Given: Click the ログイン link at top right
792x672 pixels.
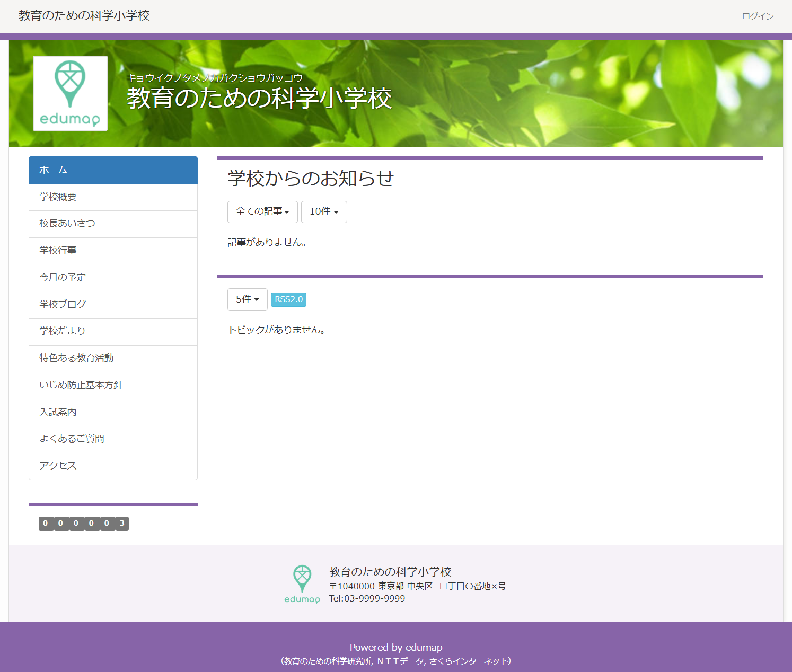Looking at the screenshot, I should (758, 16).
